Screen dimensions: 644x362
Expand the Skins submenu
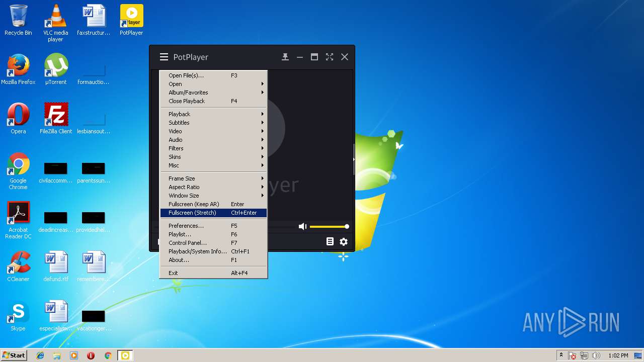click(213, 157)
